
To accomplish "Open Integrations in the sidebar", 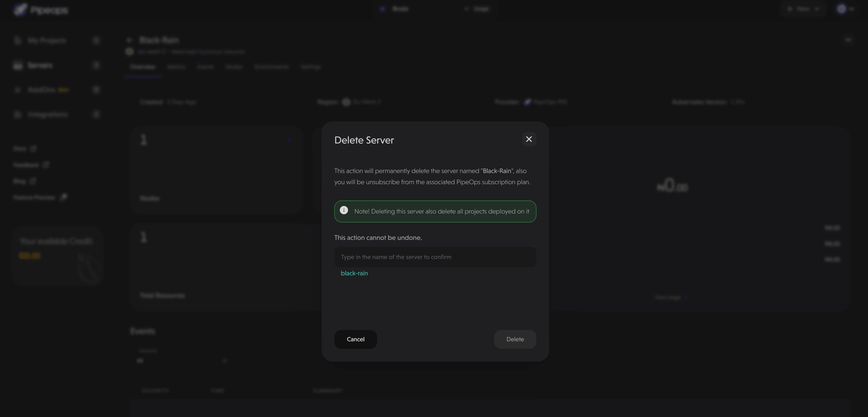I will pos(57,115).
